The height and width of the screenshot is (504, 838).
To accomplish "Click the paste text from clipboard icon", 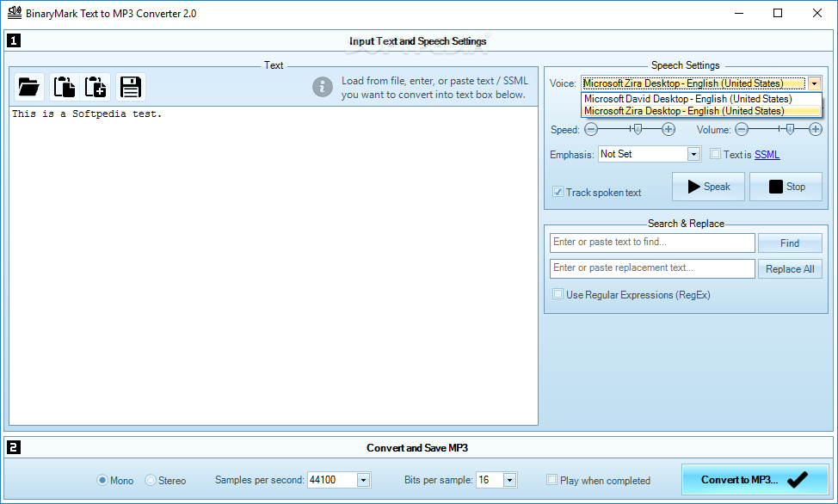I will (65, 87).
